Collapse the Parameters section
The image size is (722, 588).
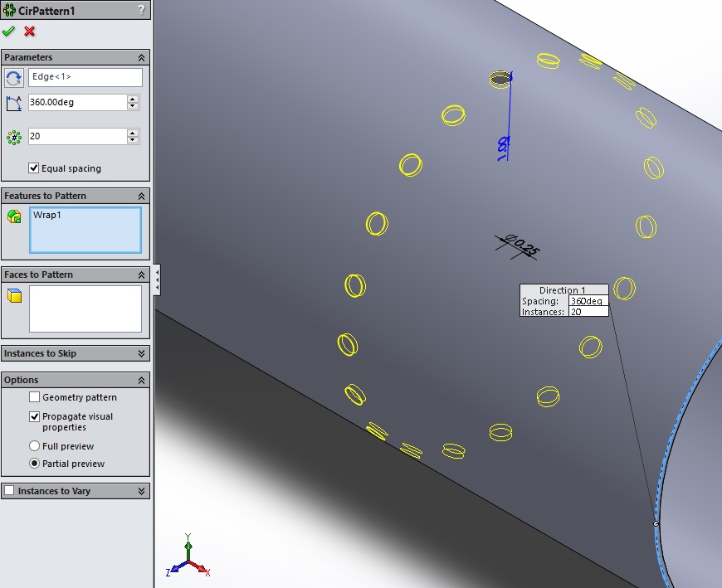pyautogui.click(x=141, y=57)
